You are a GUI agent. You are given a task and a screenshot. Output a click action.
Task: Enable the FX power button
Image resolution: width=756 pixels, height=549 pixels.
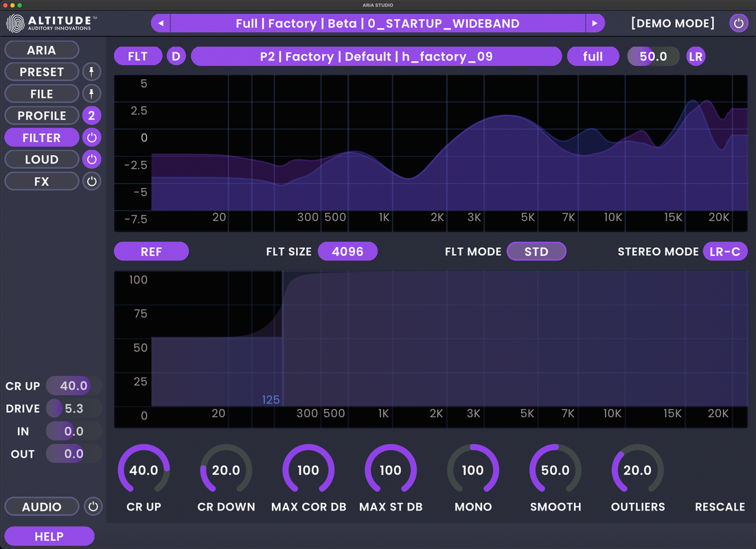(91, 181)
